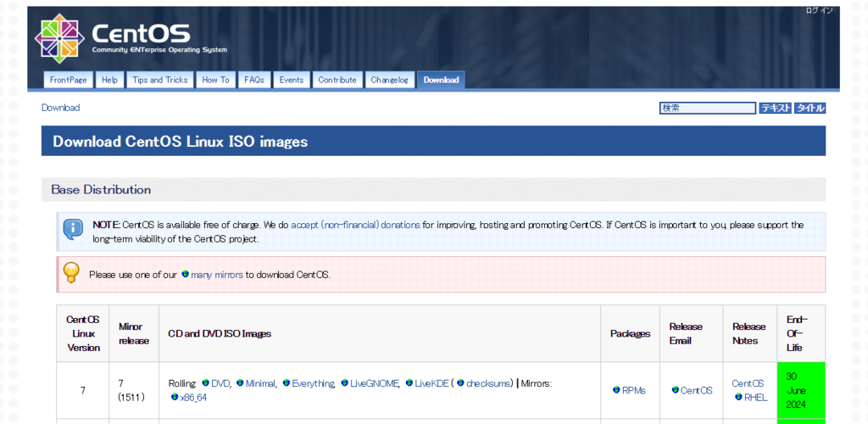Open the CentOS release notes link
This screenshot has width=868, height=424.
click(748, 383)
